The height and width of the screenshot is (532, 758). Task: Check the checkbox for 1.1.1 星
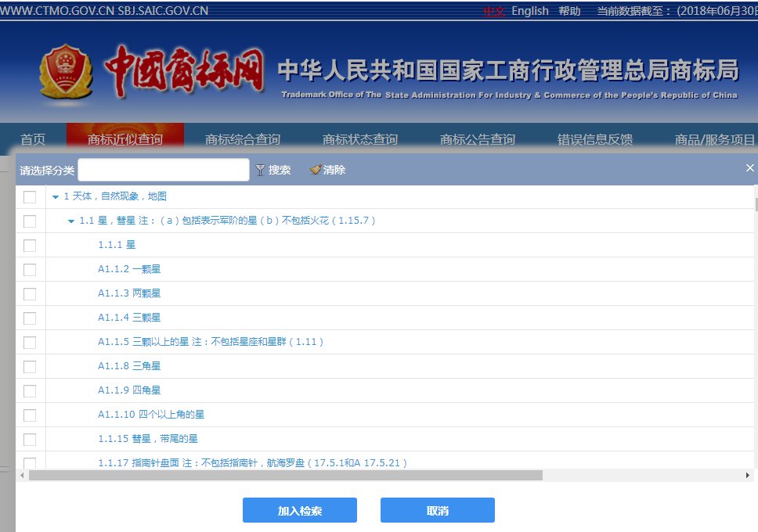click(x=30, y=245)
